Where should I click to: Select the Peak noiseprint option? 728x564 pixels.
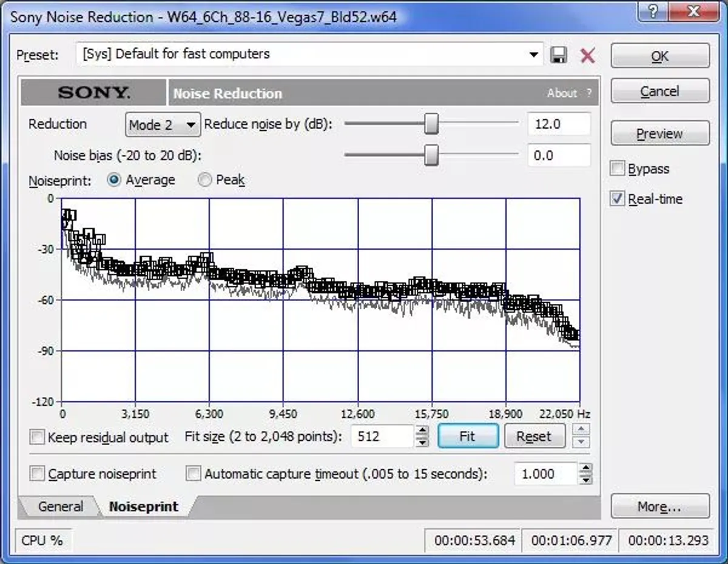click(205, 180)
